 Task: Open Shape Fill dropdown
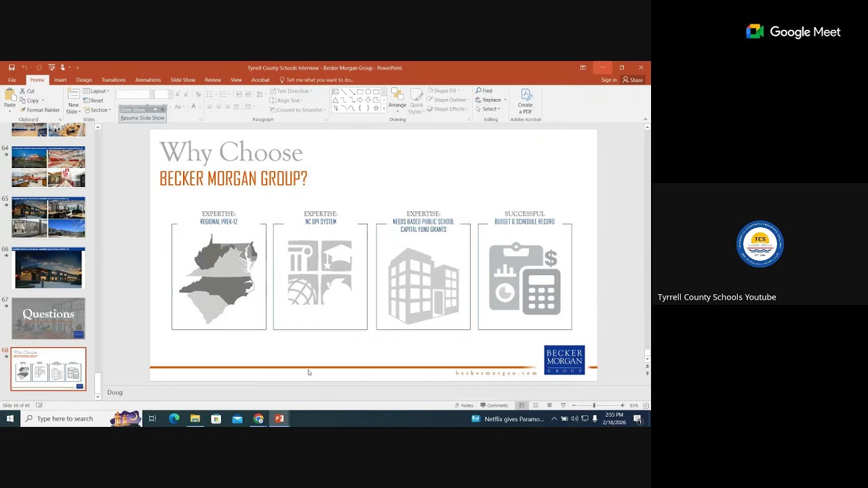(x=443, y=91)
